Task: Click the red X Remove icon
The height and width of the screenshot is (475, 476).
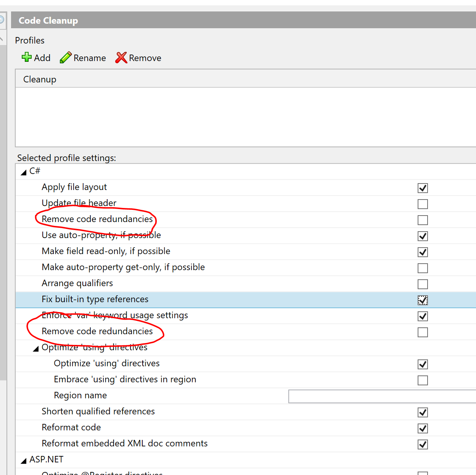Action: [x=121, y=58]
